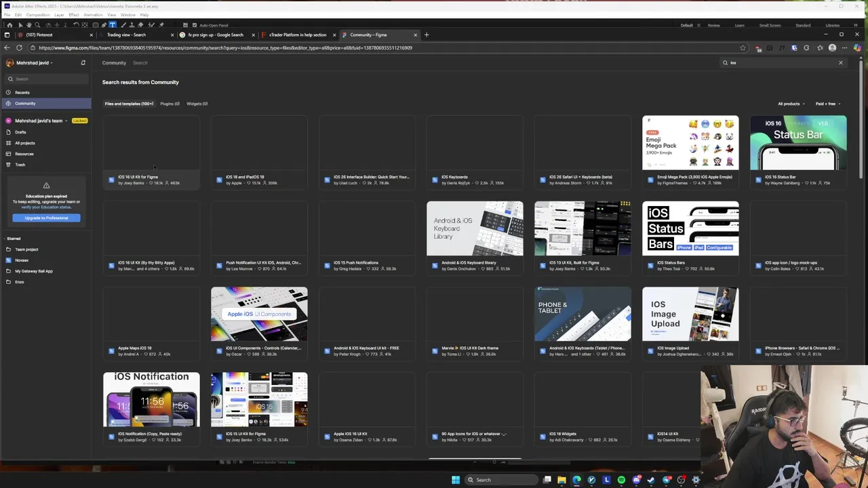868x488 pixels.
Task: Select the Hand tool in After Effects
Action: [x=28, y=25]
